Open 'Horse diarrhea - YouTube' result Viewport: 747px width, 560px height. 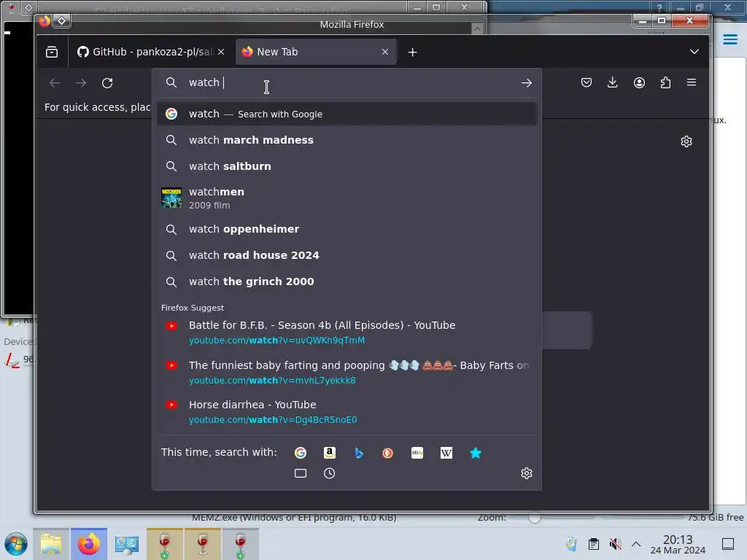coord(347,412)
